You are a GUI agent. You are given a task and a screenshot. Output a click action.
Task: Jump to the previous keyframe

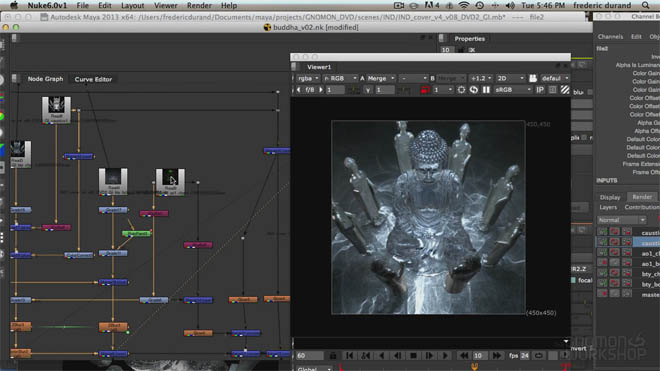(365, 356)
